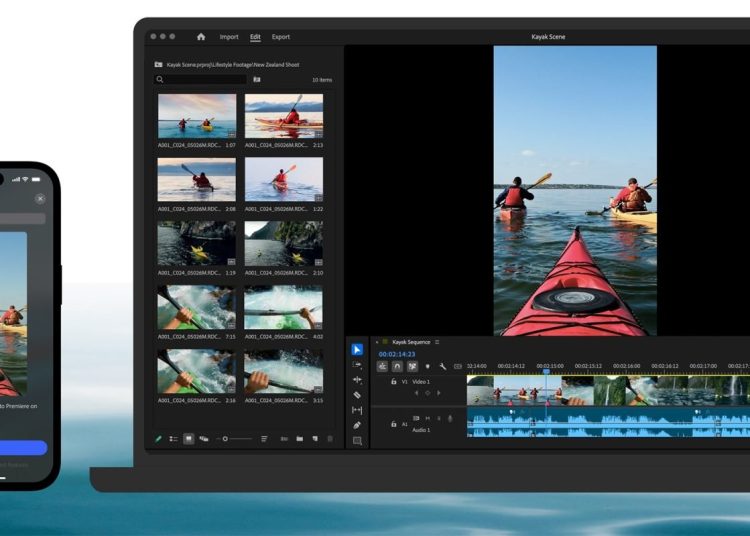This screenshot has width=750, height=536.
Task: Click the timecode 00:02:14:23
Action: coord(397,354)
